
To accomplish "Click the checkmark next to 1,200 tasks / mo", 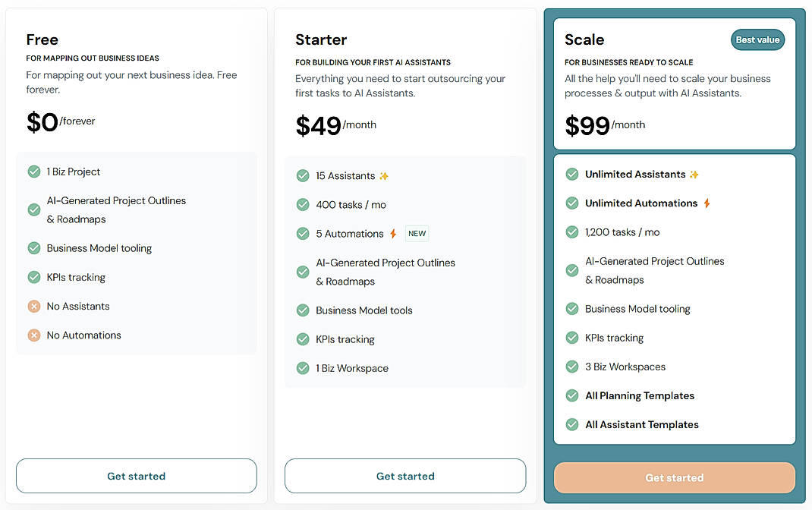I will (571, 232).
